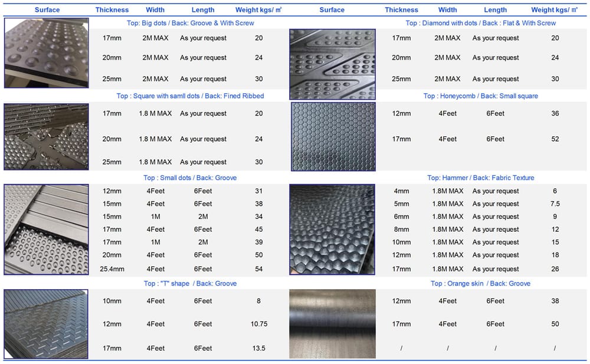Click the Orange skin mat photo
This screenshot has height=364, width=590.
click(332, 323)
